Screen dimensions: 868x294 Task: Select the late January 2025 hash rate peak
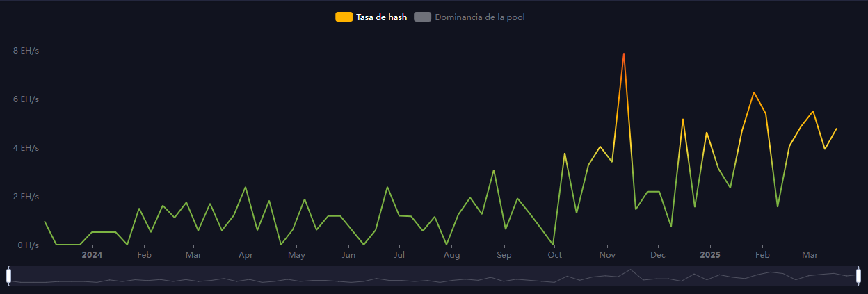tap(753, 92)
